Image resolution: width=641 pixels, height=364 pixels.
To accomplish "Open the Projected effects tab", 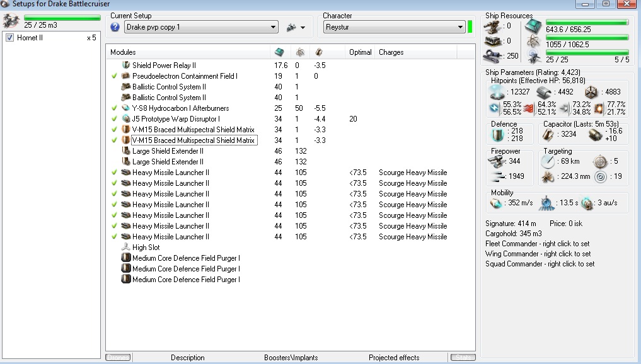I will coord(394,358).
